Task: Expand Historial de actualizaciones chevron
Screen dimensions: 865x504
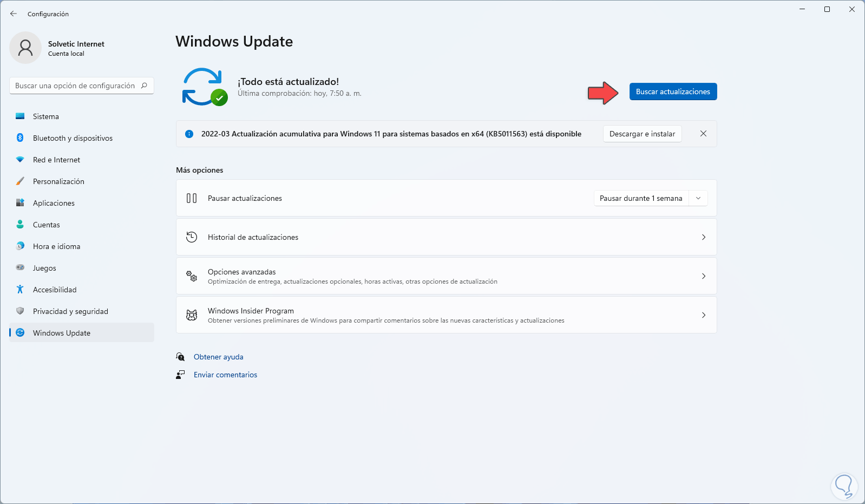Action: (x=704, y=237)
